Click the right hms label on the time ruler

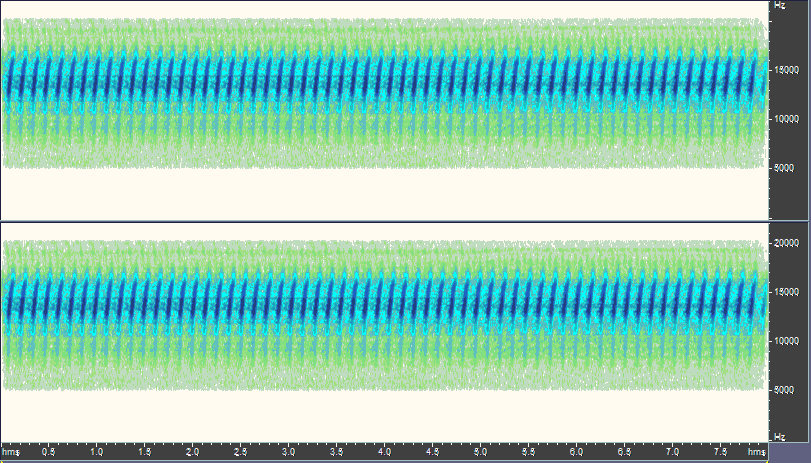(757, 452)
